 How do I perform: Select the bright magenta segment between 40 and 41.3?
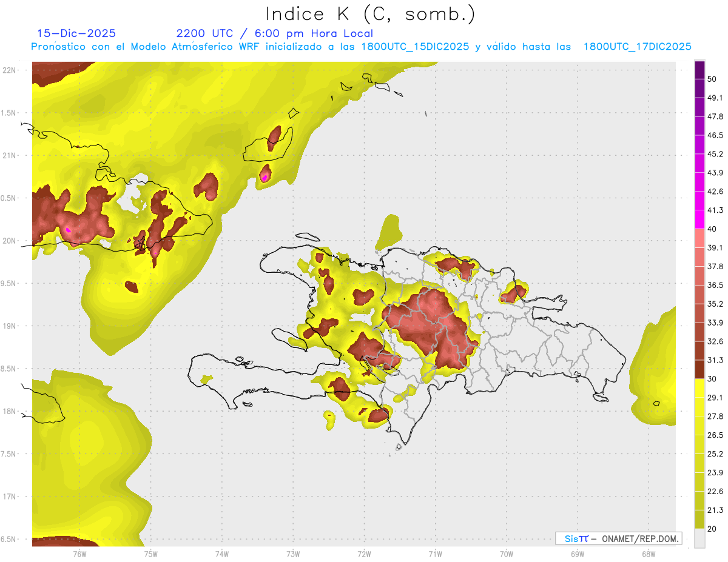click(x=700, y=219)
